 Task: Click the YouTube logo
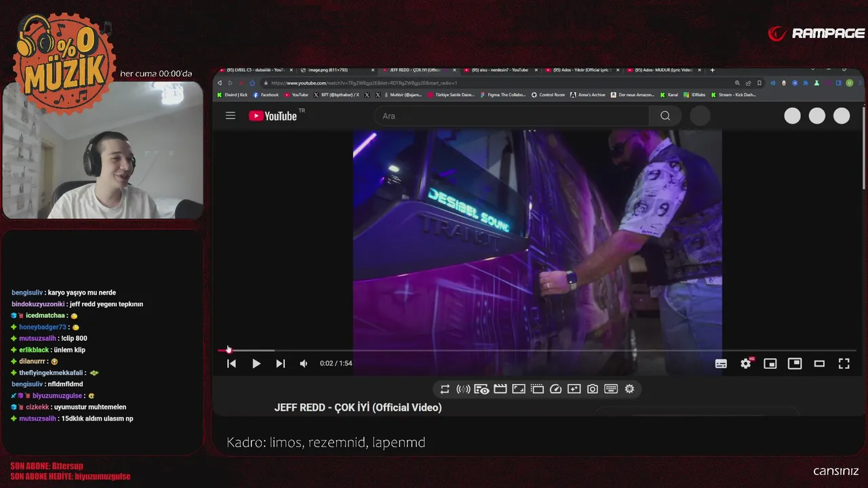click(x=273, y=116)
